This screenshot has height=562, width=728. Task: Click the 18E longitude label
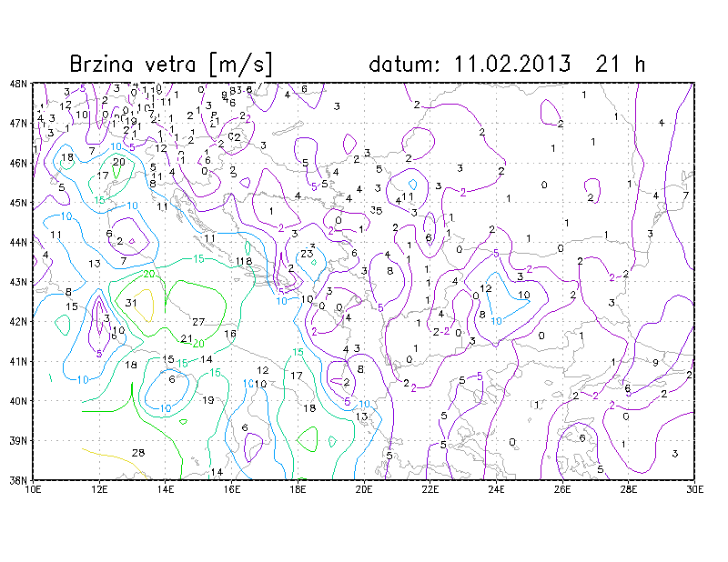click(298, 489)
